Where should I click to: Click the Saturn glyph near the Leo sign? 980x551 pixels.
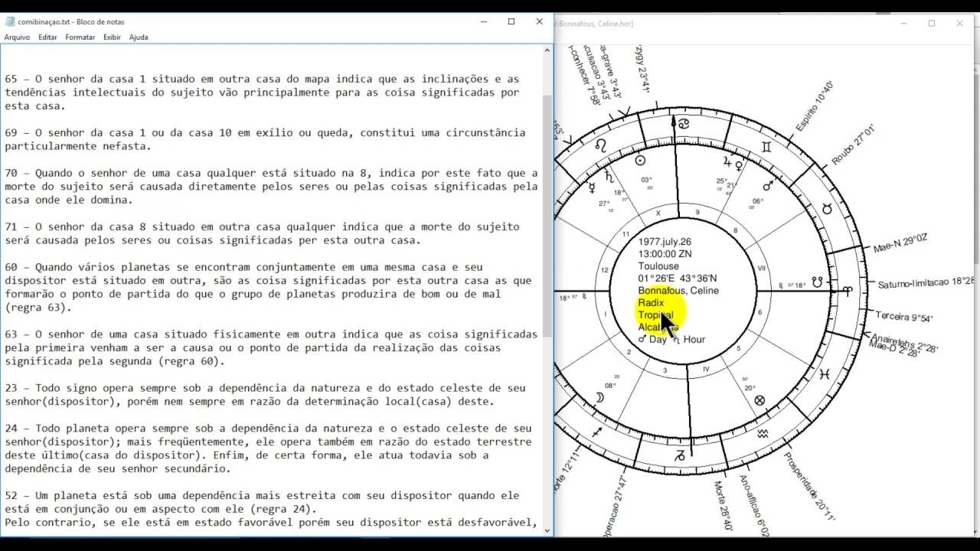click(x=610, y=177)
